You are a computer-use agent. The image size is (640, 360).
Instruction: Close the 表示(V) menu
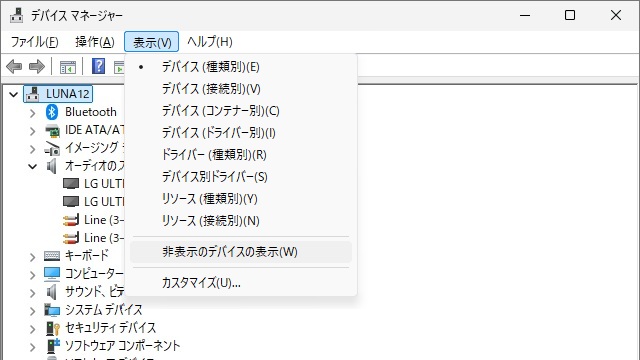click(151, 42)
